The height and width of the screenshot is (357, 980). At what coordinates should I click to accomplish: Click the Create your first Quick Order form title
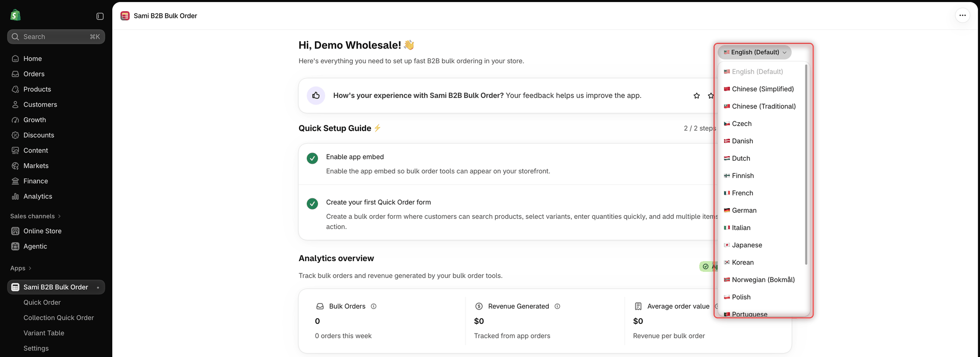378,202
